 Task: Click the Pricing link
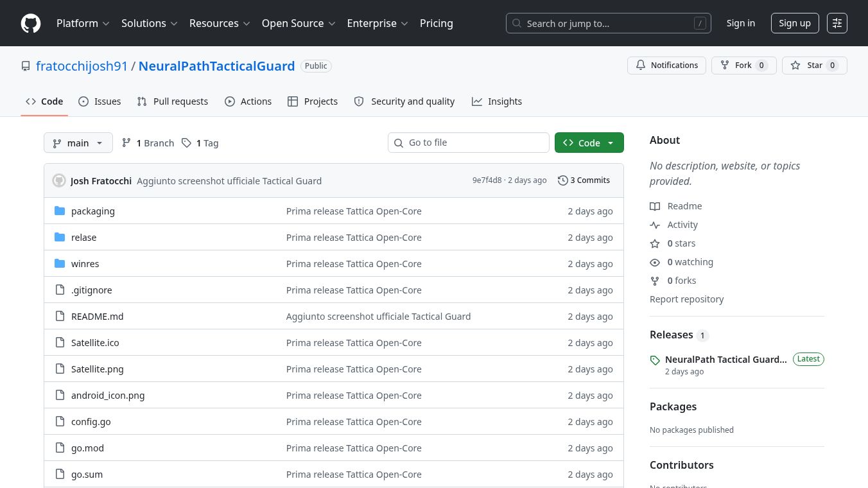(436, 23)
